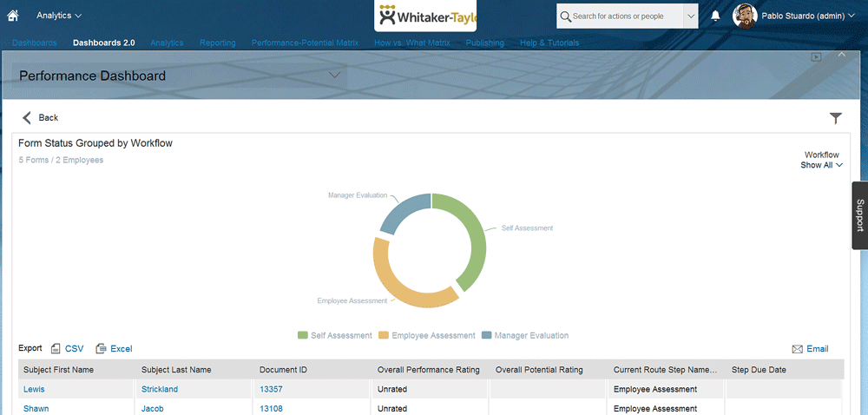This screenshot has height=415, width=868.
Task: Open the Performance Dashboard selector dropdown
Action: pyautogui.click(x=335, y=76)
